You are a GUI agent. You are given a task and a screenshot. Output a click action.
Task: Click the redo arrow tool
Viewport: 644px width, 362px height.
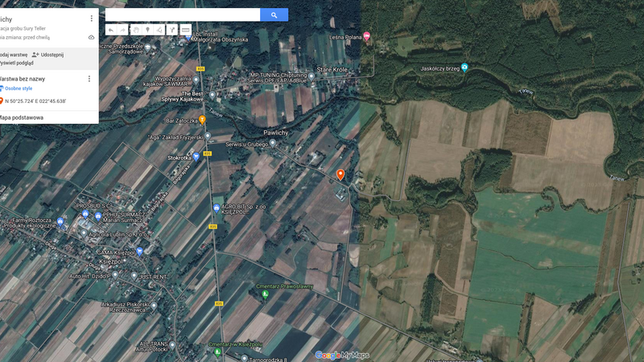click(x=123, y=30)
